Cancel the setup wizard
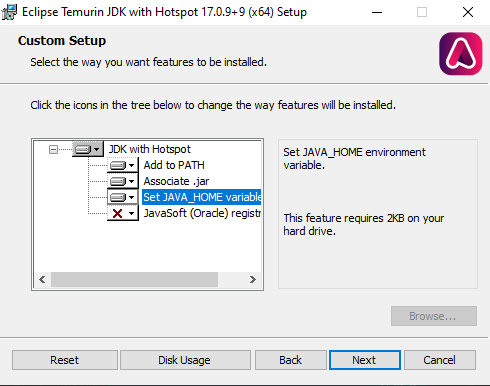The width and height of the screenshot is (490, 386). click(x=440, y=360)
